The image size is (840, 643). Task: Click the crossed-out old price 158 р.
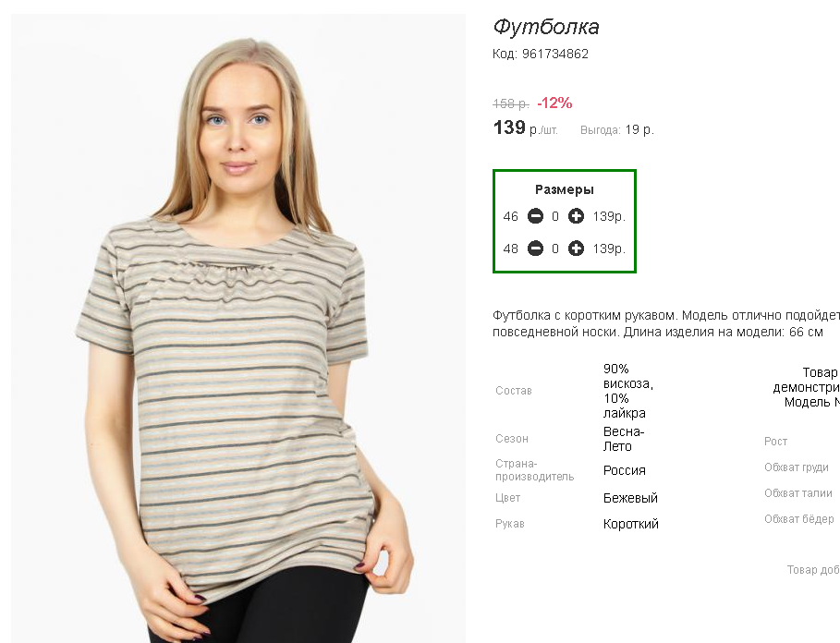pos(510,103)
